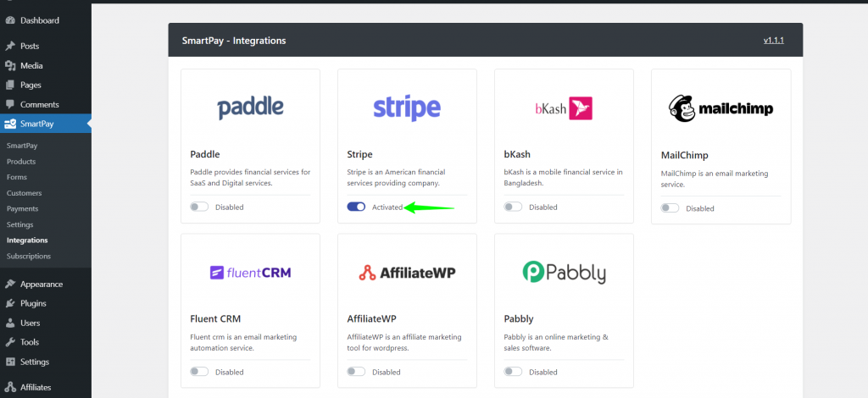
Task: Go to Payments in SmartPay submenu
Action: click(x=23, y=209)
